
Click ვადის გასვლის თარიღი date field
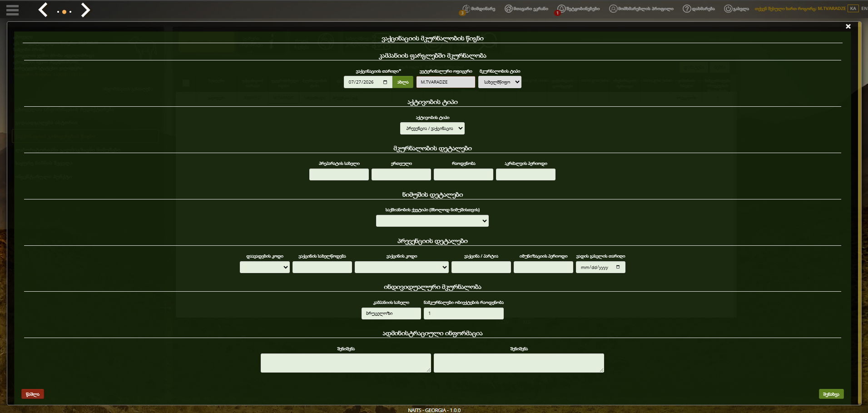pos(600,267)
